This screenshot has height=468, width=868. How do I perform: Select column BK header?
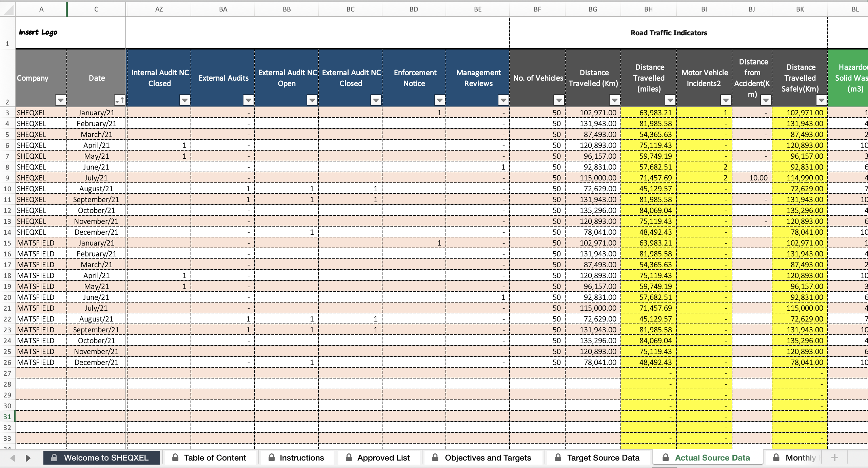click(800, 9)
